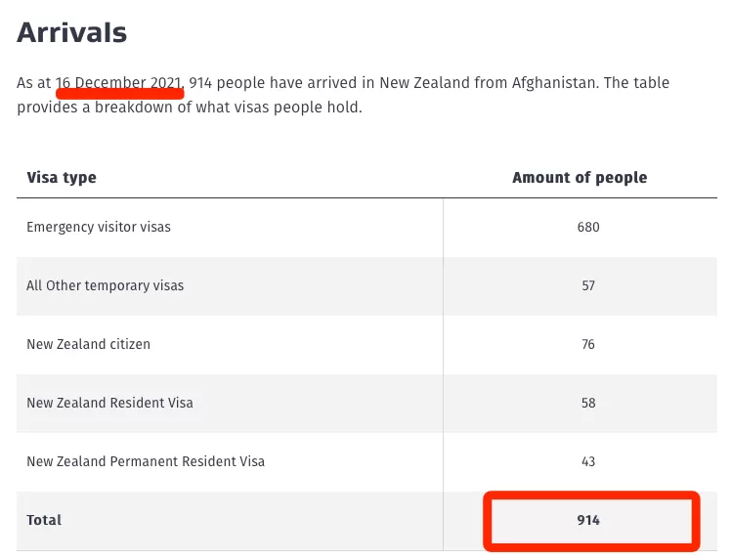Viewport: 732px width, 560px height.
Task: Click the value 680 in the table
Action: click(588, 228)
